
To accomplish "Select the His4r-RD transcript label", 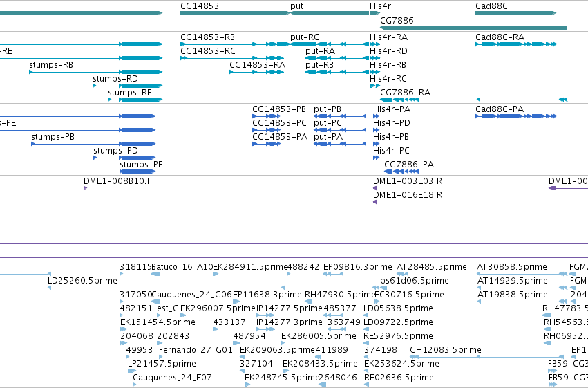I will point(388,51).
